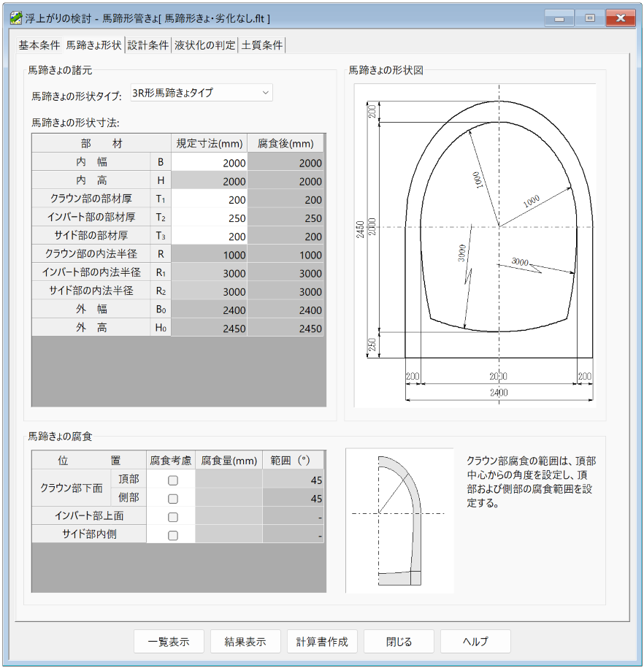Image resolution: width=644 pixels, height=668 pixels.
Task: Click the 頂部 range value cell
Action: [294, 479]
